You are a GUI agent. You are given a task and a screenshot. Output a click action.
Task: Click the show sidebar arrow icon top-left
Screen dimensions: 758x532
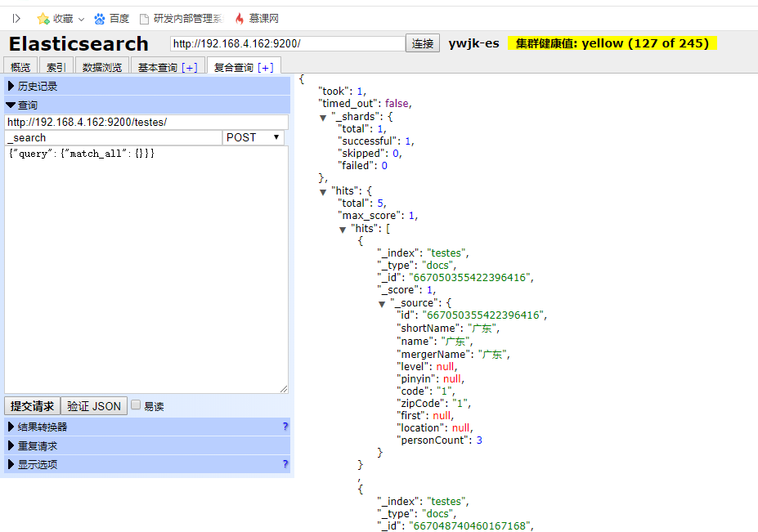click(x=16, y=17)
